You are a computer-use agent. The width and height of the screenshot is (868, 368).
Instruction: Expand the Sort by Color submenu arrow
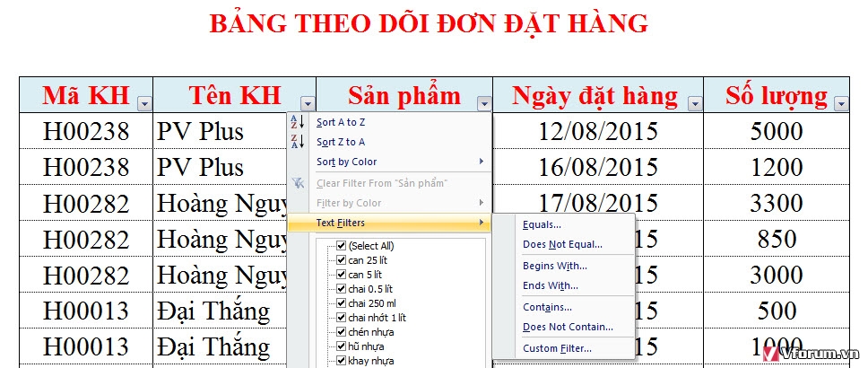click(x=481, y=162)
